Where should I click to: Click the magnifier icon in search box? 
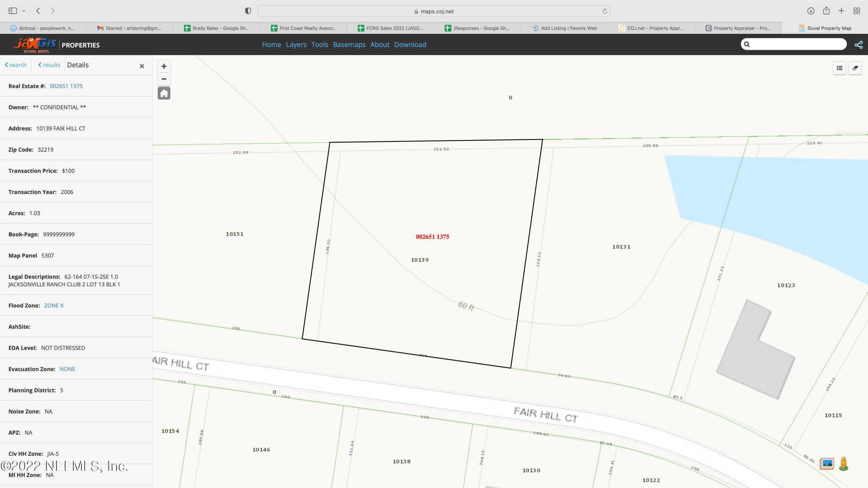(x=747, y=44)
